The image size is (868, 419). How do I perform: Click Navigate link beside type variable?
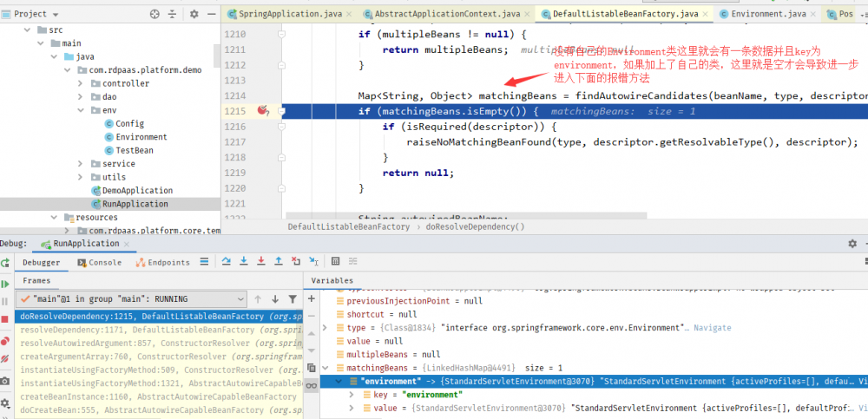[x=712, y=328]
